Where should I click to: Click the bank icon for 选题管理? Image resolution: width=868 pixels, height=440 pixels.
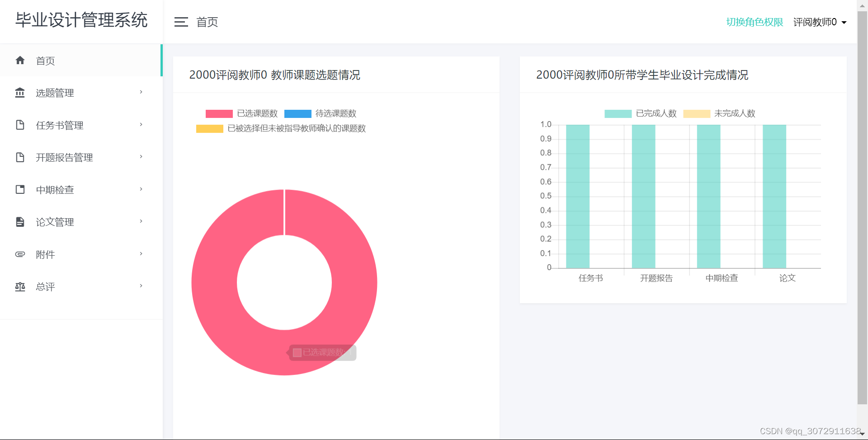coord(20,93)
